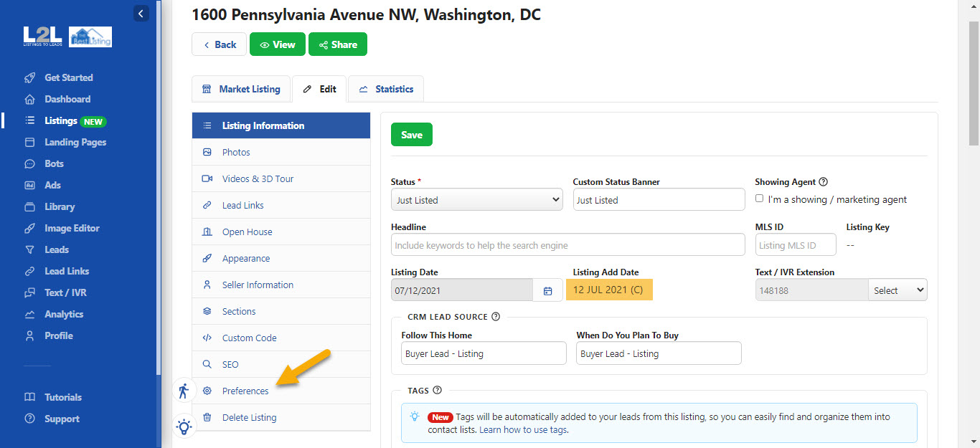Switch to the Market Listing tab
Screen dimensions: 980x448
pos(241,89)
